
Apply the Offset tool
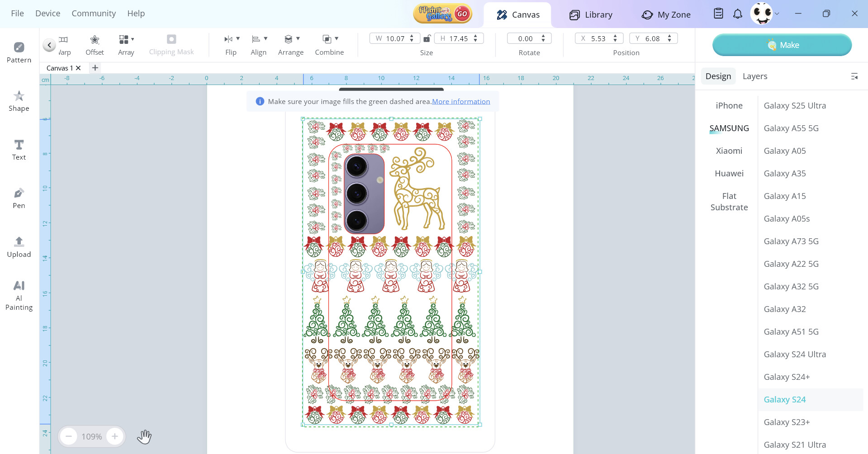[x=95, y=45]
